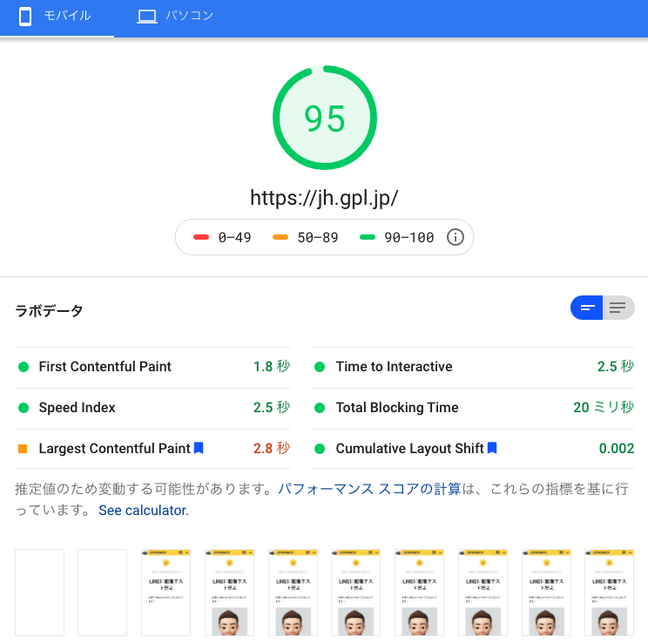Click the info icon beside score legend
648x644 pixels.
pyautogui.click(x=455, y=237)
